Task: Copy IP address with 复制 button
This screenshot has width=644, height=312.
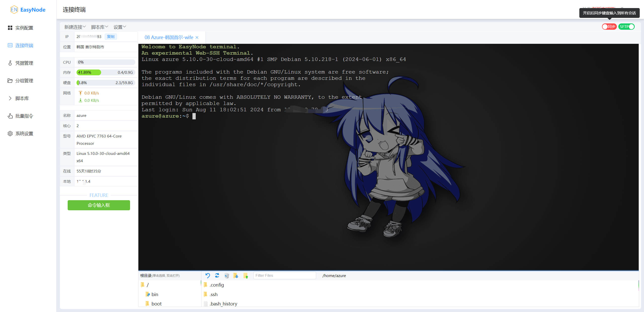Action: click(x=111, y=37)
